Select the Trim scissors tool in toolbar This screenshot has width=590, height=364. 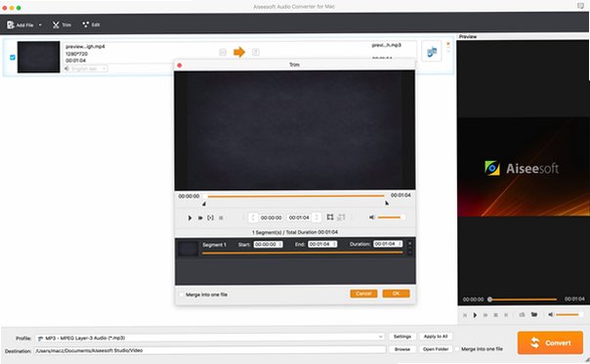pos(62,24)
